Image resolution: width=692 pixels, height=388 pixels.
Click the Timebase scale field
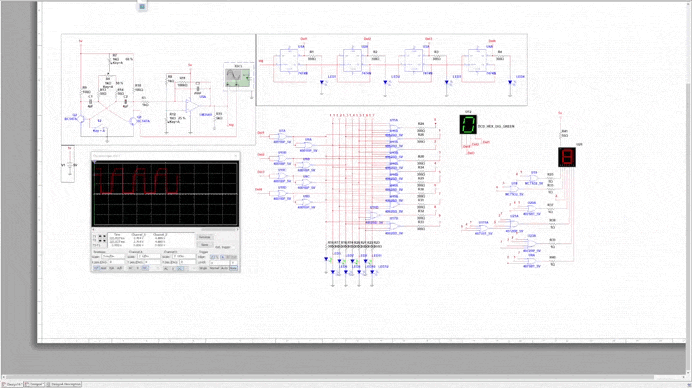(113, 256)
